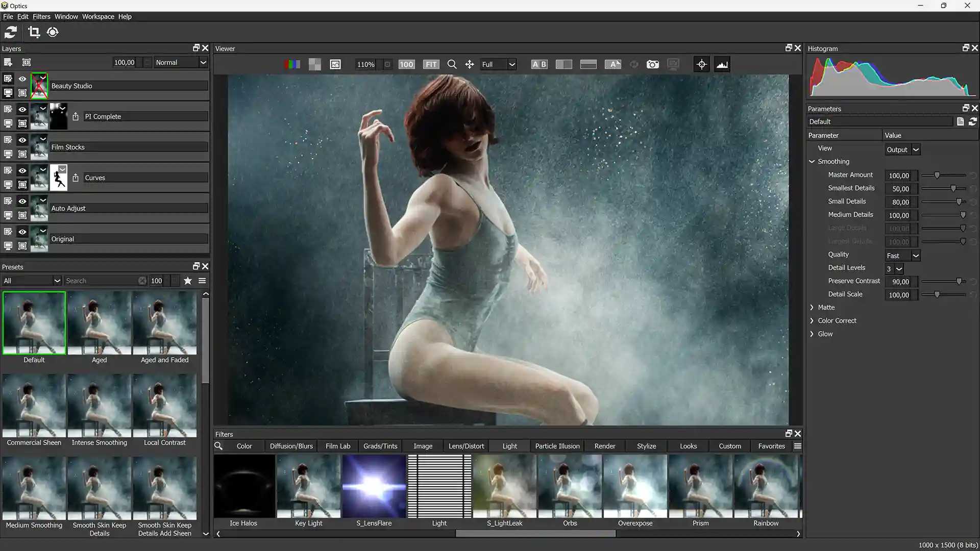Open the Filters menu in the menu bar

tap(41, 16)
